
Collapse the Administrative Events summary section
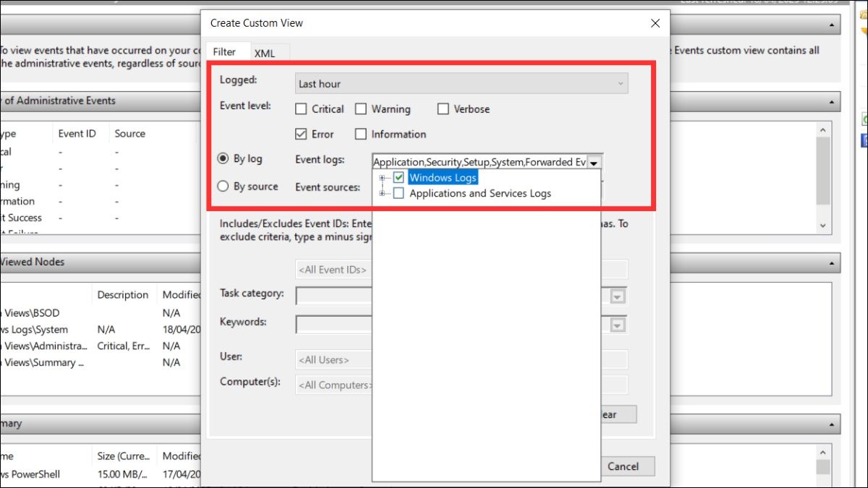pyautogui.click(x=833, y=101)
